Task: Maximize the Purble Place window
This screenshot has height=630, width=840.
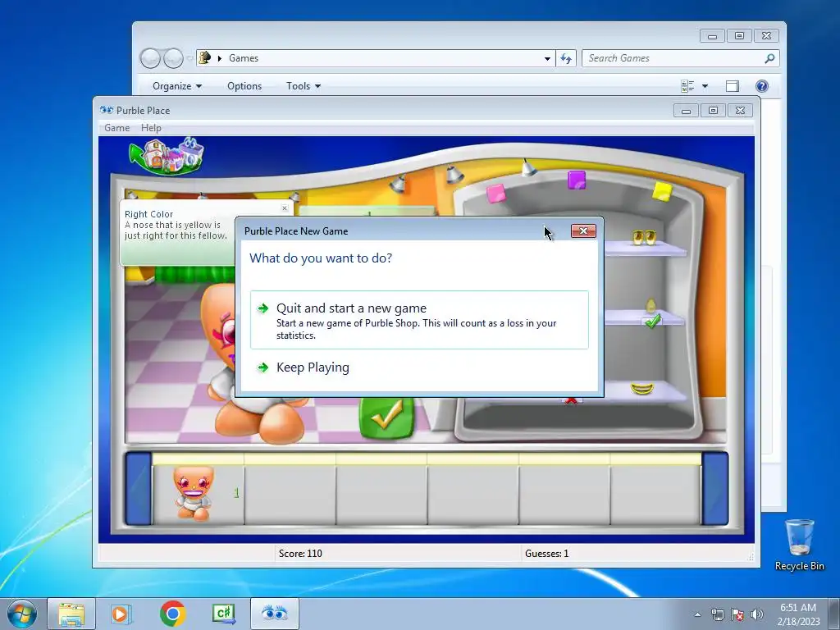Action: point(713,111)
